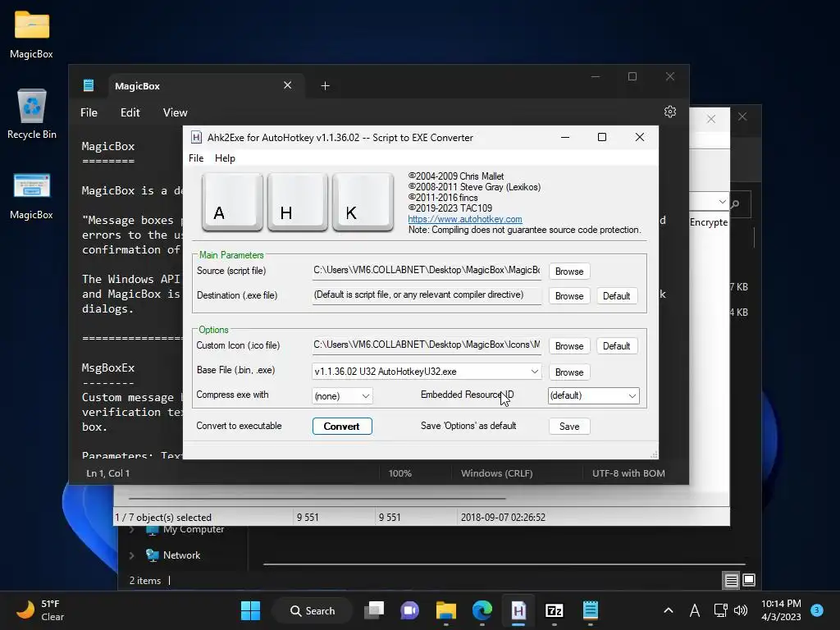Open the Help menu in Ahk2Exe
This screenshot has width=840, height=630.
(x=225, y=158)
